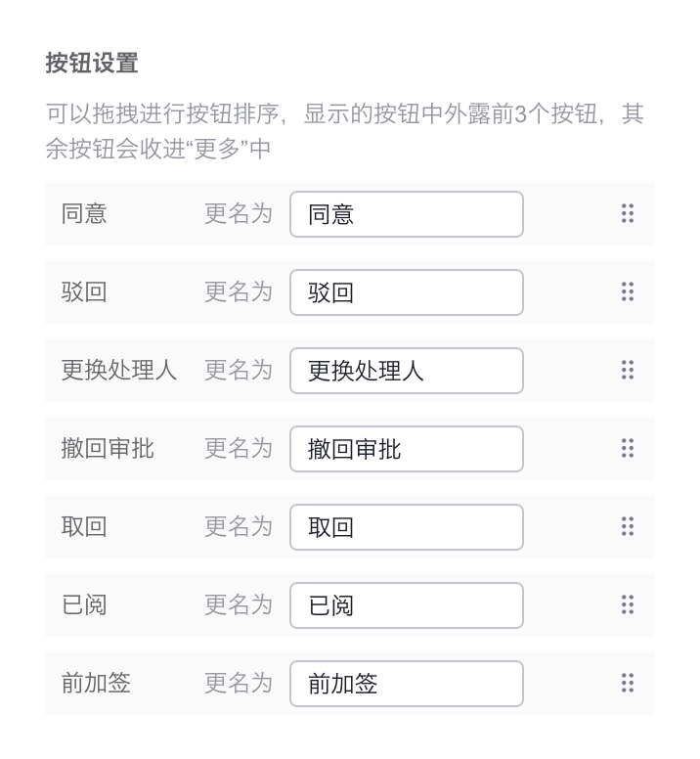Focus the rename field containing 更换处理人
Image resolution: width=700 pixels, height=759 pixels.
(x=407, y=371)
